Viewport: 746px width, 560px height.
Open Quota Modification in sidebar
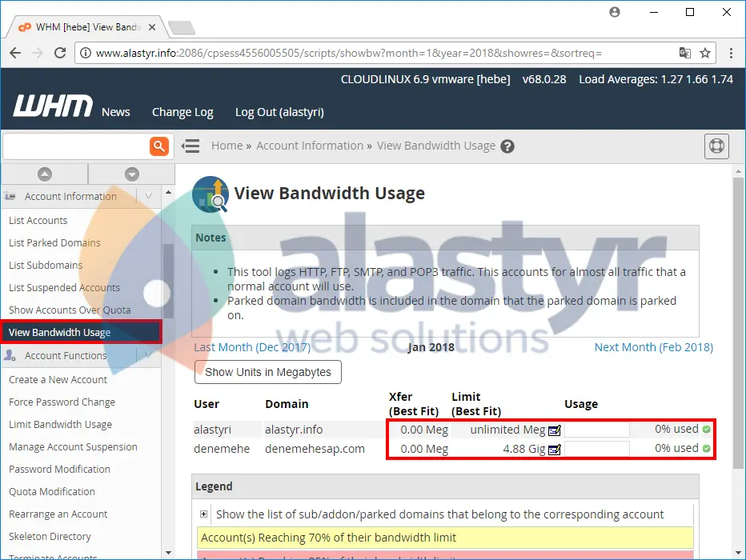(52, 491)
